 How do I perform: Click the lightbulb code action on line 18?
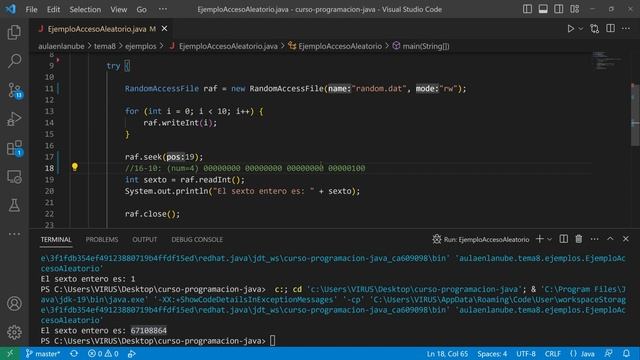point(75,167)
